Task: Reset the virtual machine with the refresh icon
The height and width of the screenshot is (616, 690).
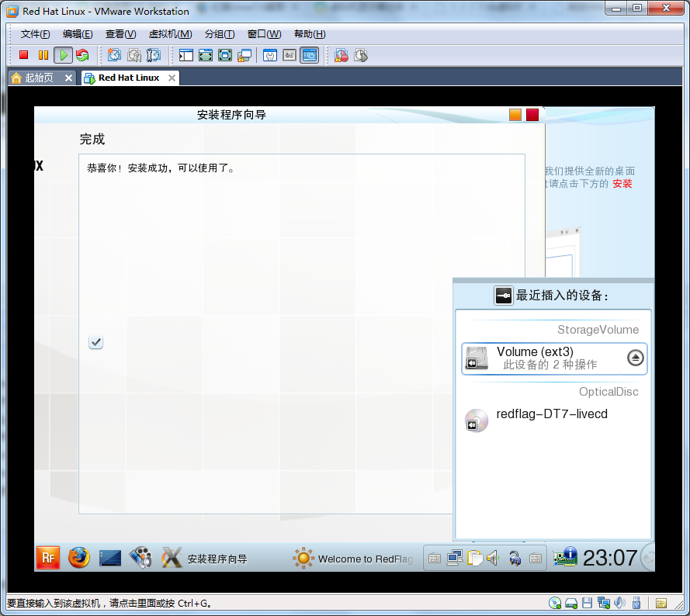Action: tap(82, 55)
